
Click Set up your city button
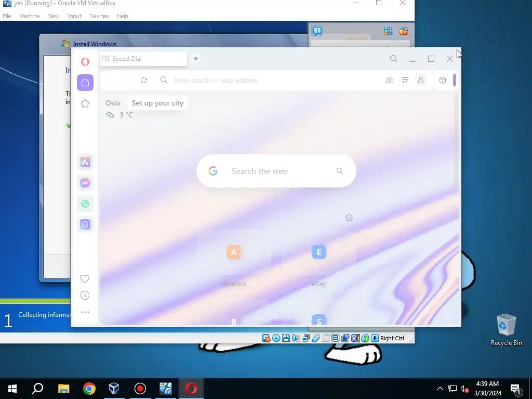pyautogui.click(x=157, y=103)
